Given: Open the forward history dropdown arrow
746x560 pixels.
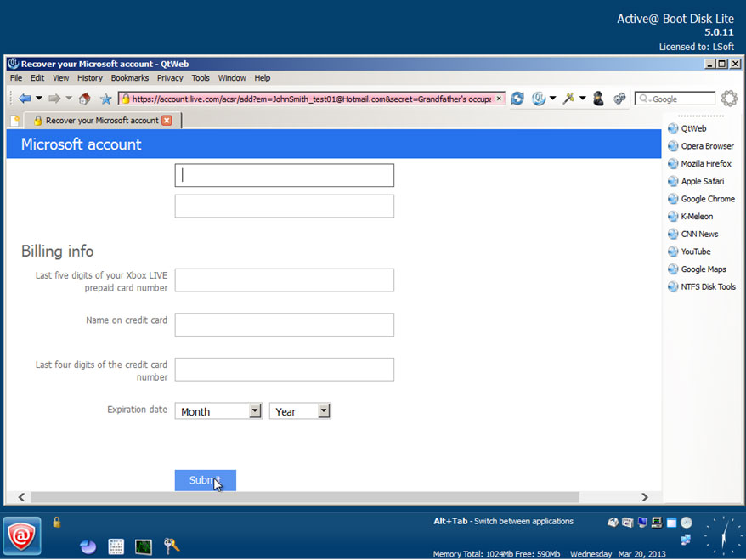Looking at the screenshot, I should click(69, 99).
